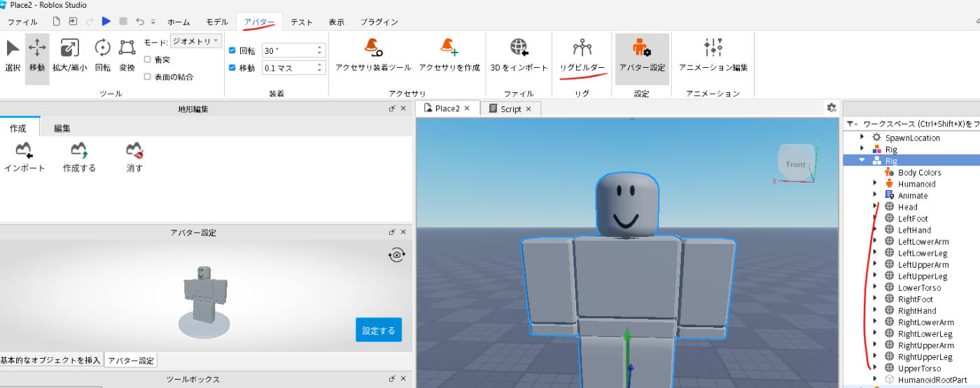
Task: Toggle the 回転 snap checkbox
Action: coord(232,50)
